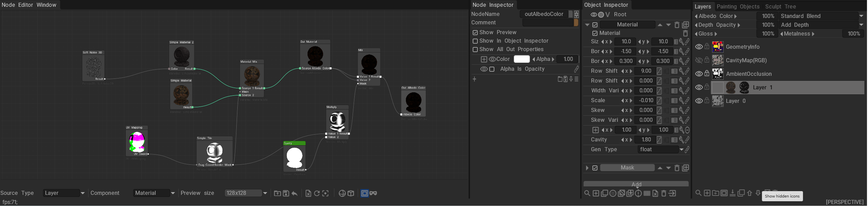Image resolution: width=868 pixels, height=206 pixels.
Task: Click Albedo Color 100% opacity value
Action: point(768,16)
